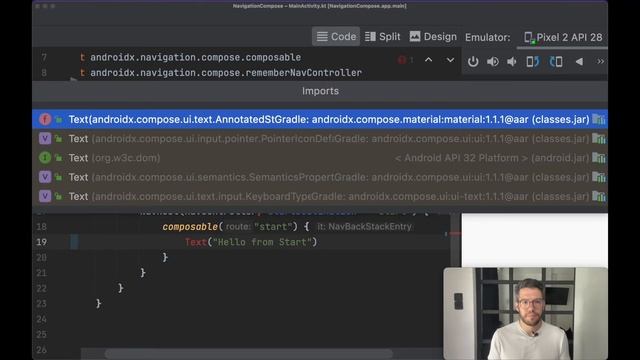Click the red error indicator count
The height and width of the screenshot is (360, 640).
406,60
